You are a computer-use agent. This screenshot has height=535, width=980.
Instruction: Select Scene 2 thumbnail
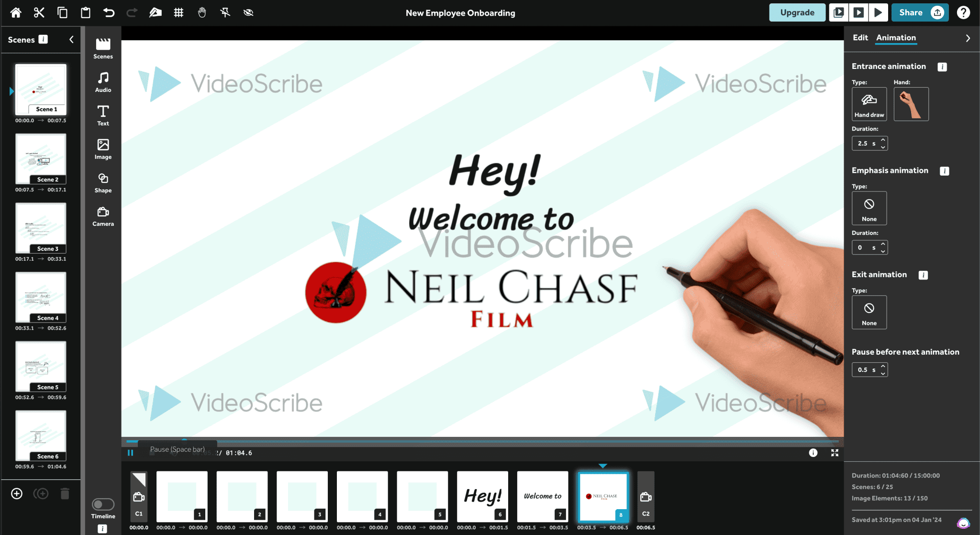[x=41, y=159]
